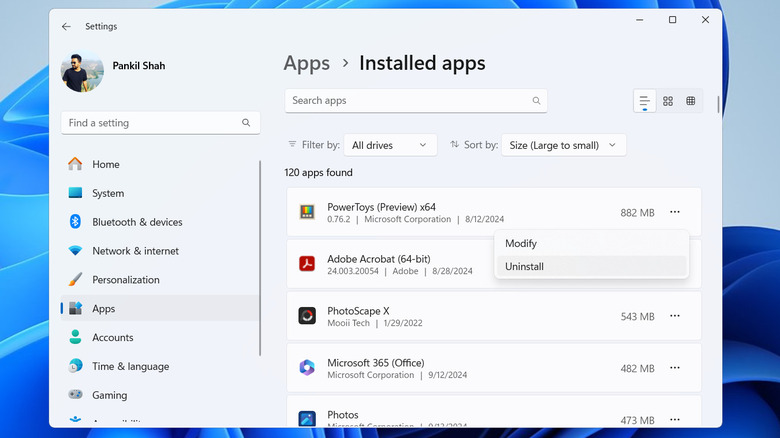
Task: Navigate to Home in the sidebar
Action: point(105,164)
